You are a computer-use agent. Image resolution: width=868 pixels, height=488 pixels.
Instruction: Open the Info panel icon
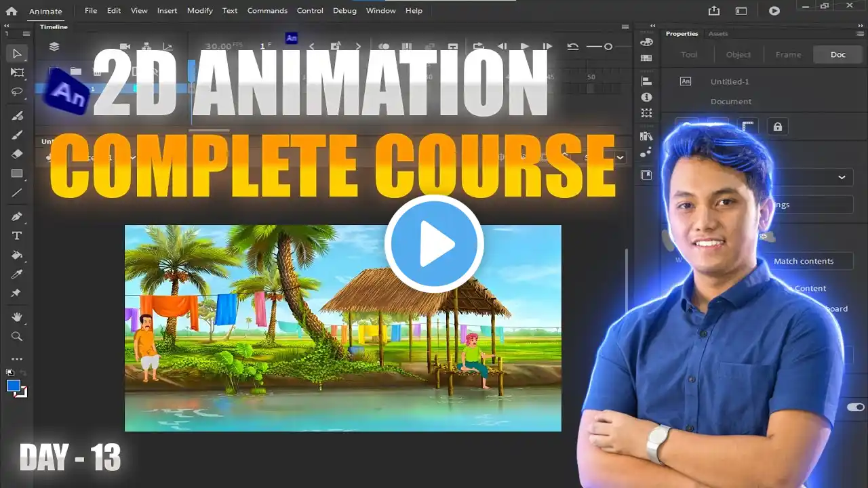646,97
